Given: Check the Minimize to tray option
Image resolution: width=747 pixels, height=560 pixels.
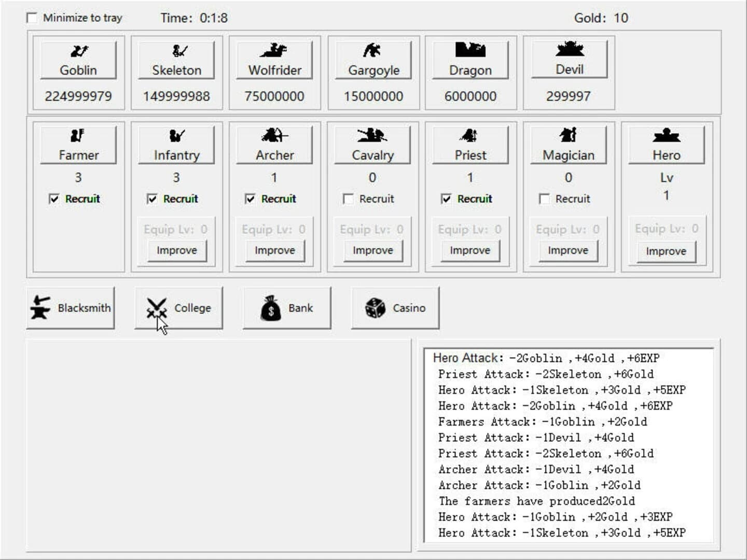Looking at the screenshot, I should (32, 17).
